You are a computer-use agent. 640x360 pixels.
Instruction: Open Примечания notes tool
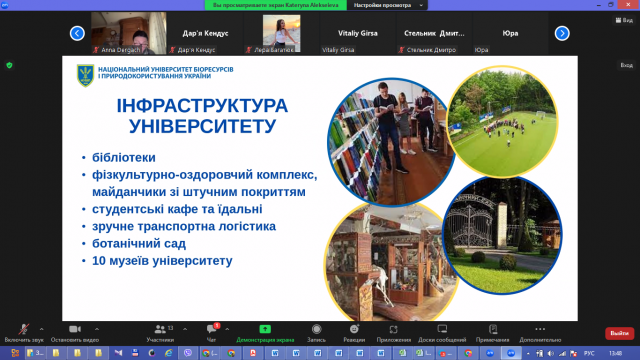pyautogui.click(x=493, y=333)
